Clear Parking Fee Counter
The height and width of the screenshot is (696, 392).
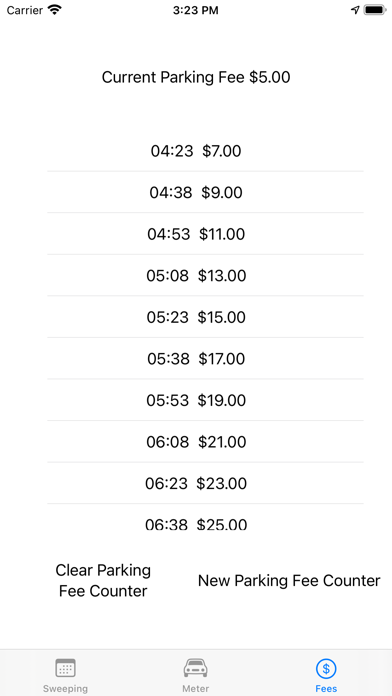[x=103, y=581]
